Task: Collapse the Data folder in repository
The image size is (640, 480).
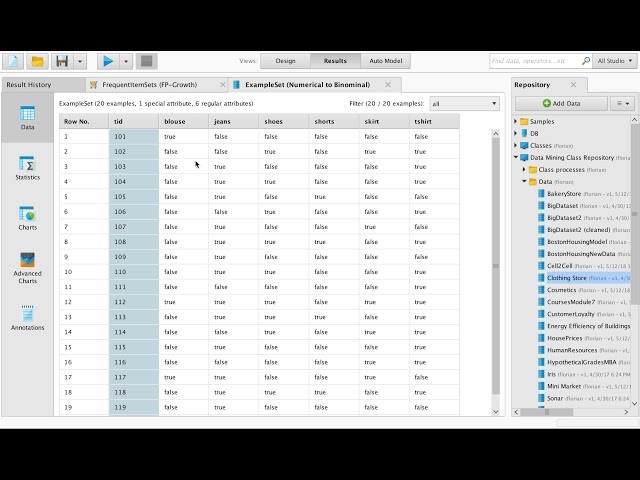Action: [x=524, y=182]
